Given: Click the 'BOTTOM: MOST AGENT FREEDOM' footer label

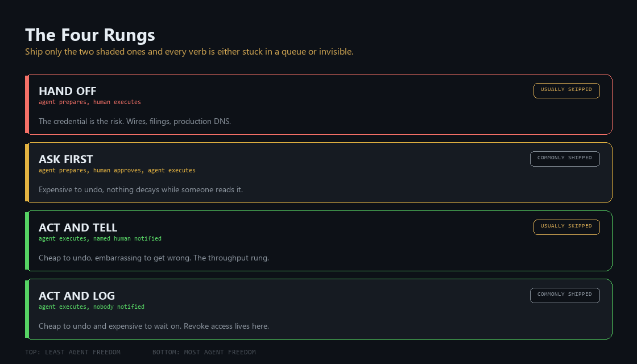Looking at the screenshot, I should [x=204, y=352].
